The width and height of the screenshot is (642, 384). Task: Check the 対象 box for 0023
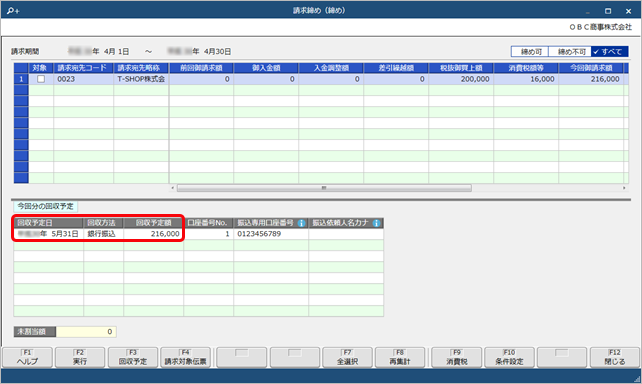(x=41, y=79)
